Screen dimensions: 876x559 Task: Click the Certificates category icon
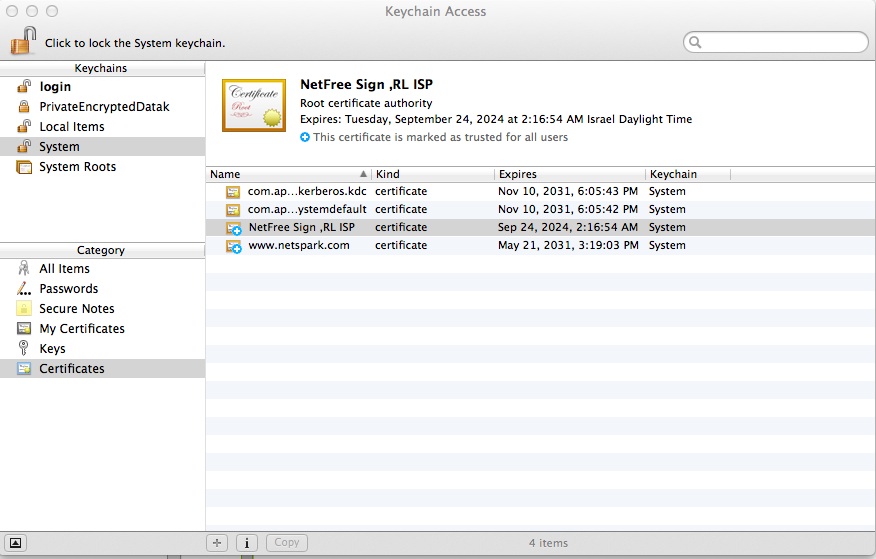pos(24,369)
